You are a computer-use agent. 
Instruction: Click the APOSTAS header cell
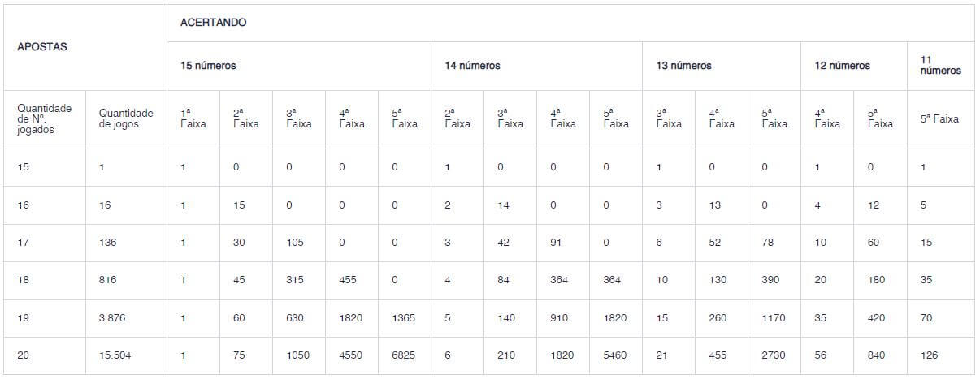click(42, 47)
